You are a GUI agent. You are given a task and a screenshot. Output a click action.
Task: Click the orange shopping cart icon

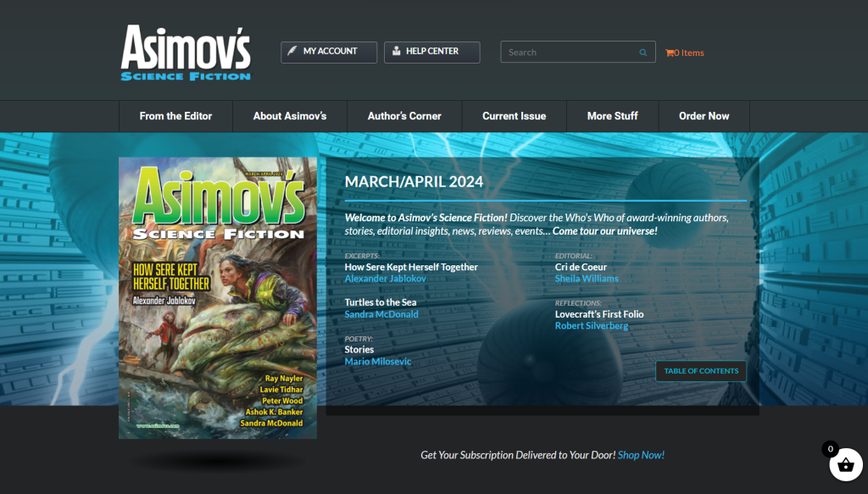(x=670, y=53)
